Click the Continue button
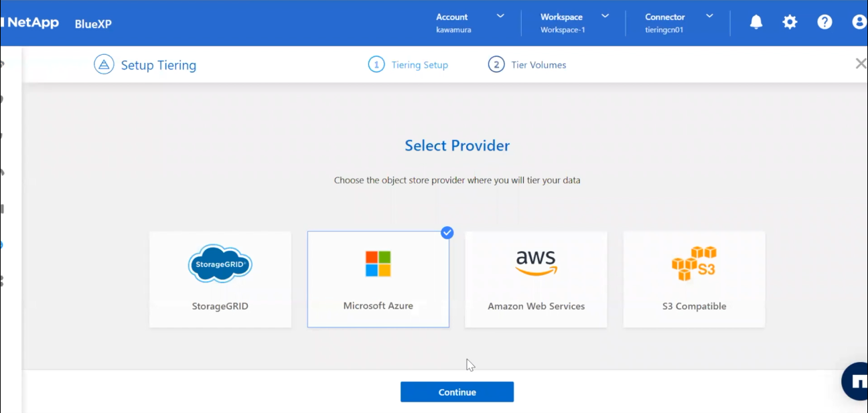 [457, 392]
